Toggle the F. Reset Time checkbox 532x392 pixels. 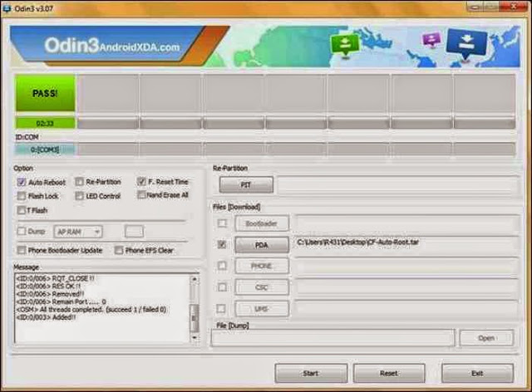coord(141,181)
